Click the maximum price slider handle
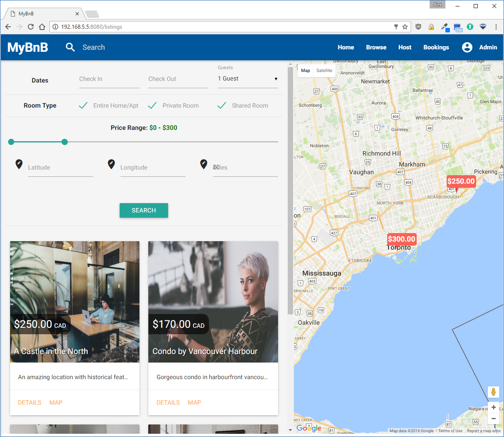Screen dimensions: 504x437 pos(65,142)
